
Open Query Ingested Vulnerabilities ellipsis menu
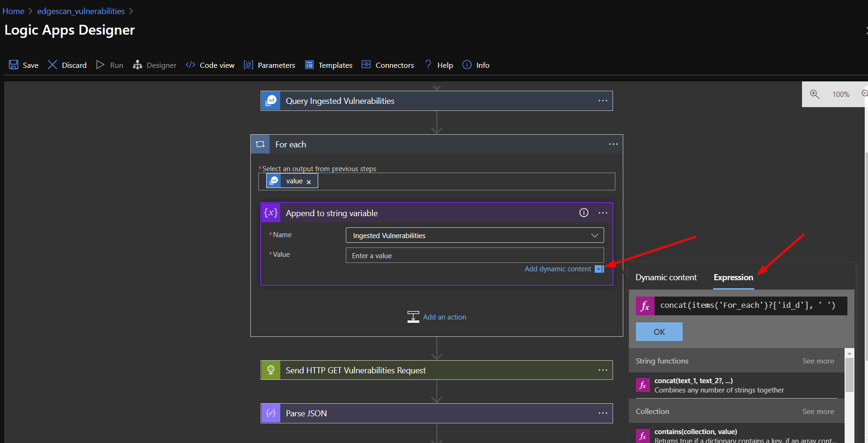point(603,101)
